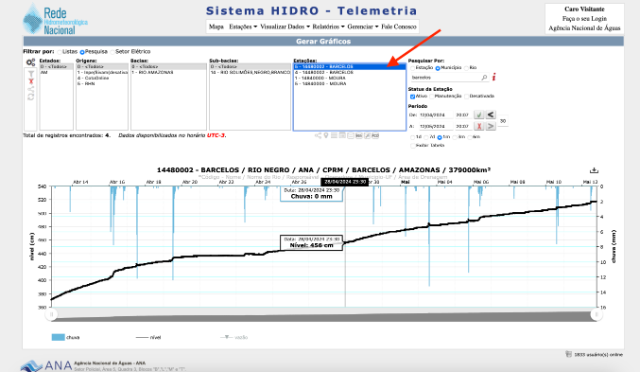Toggle the Ativo status checkbox
The width and height of the screenshot is (640, 372).
click(412, 96)
